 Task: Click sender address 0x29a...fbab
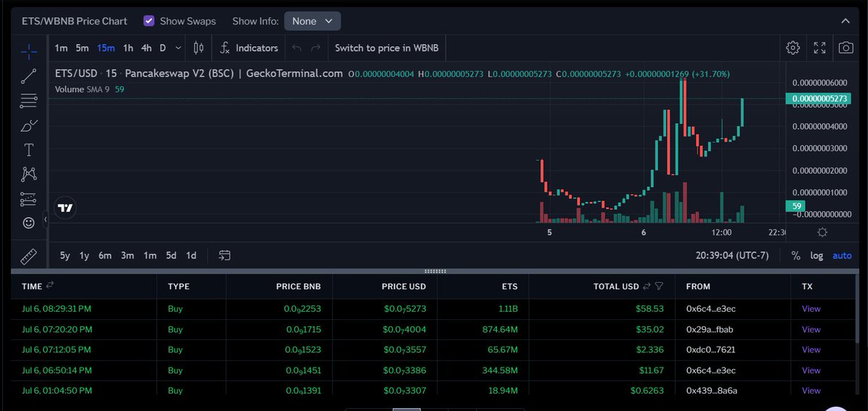click(710, 329)
